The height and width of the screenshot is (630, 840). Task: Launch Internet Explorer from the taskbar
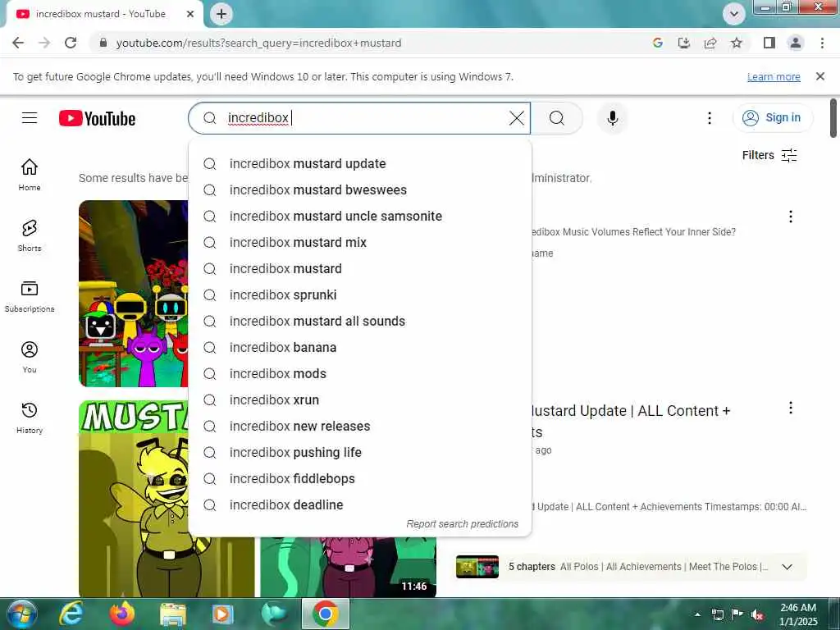coord(71,614)
